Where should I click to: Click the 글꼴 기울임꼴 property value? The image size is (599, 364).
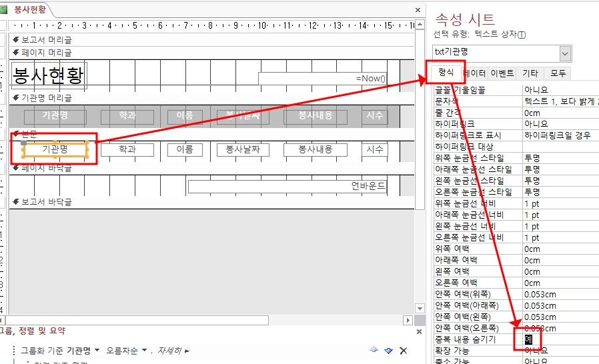[560, 90]
